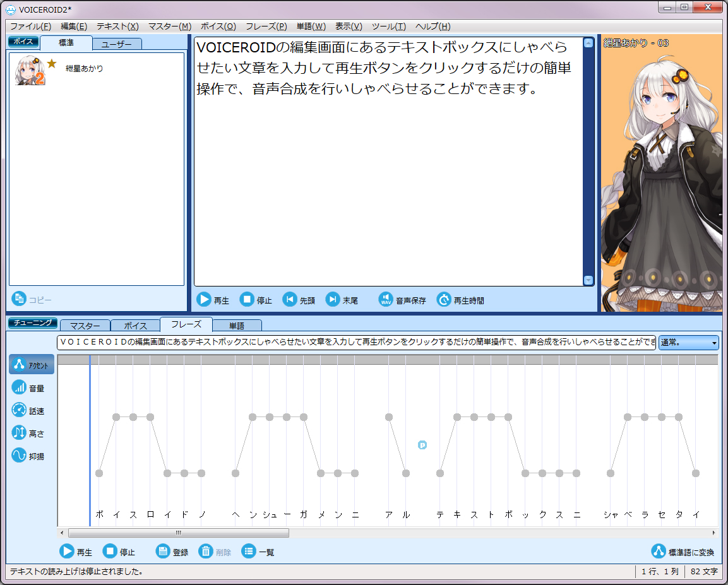This screenshot has width=728, height=585.
Task: Click the accent graph horizontal scrollbar thumb
Action: click(179, 533)
